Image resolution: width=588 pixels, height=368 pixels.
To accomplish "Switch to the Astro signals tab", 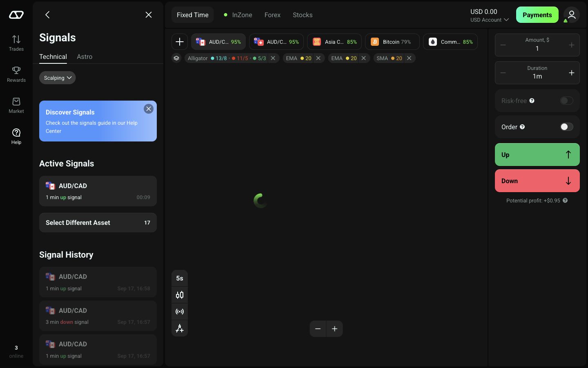I will click(x=85, y=56).
